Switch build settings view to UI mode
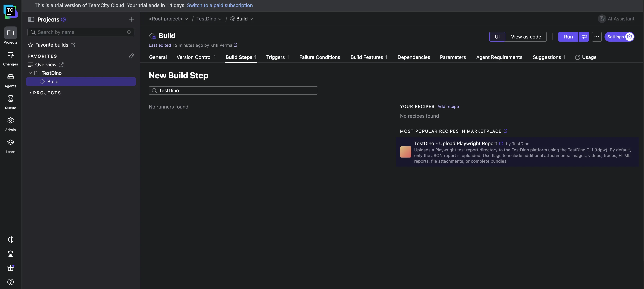 (497, 37)
